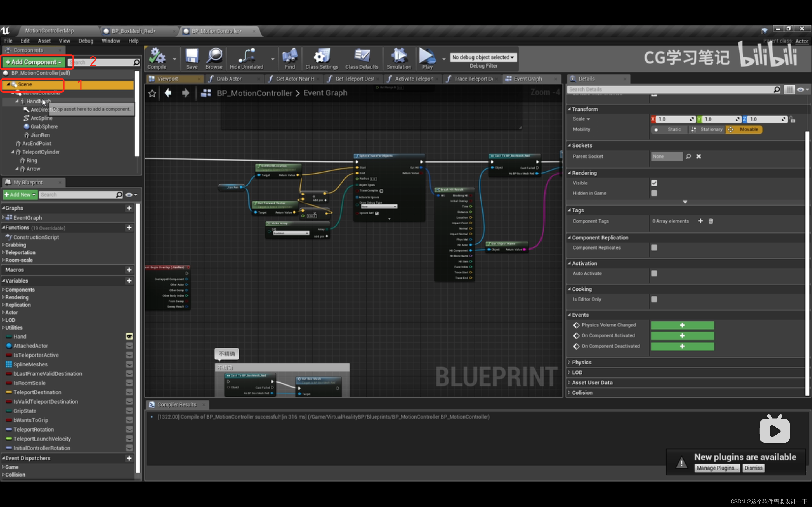Viewport: 812px width, 507px height.
Task: Open the Window menu
Action: point(111,41)
